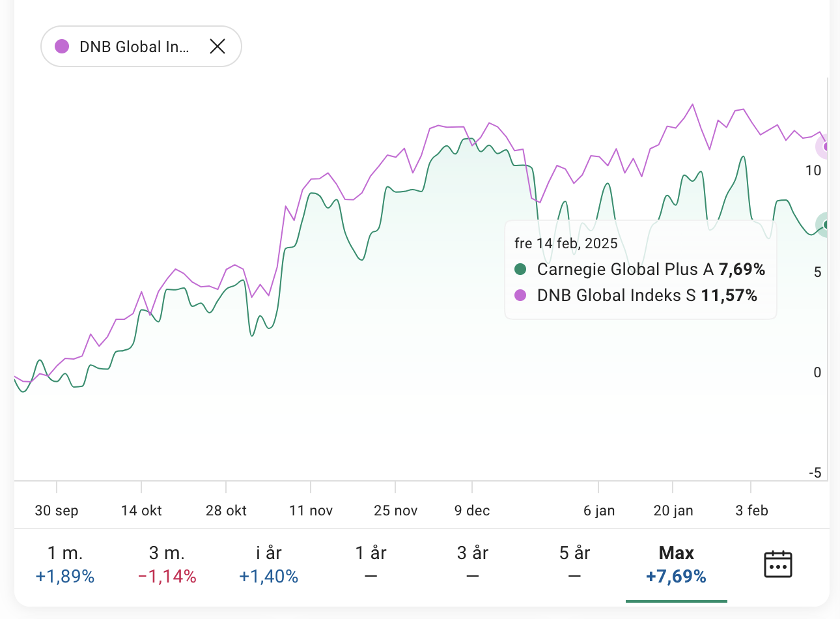This screenshot has height=619, width=840.
Task: Click the 6 jan axis label
Action: [x=599, y=511]
